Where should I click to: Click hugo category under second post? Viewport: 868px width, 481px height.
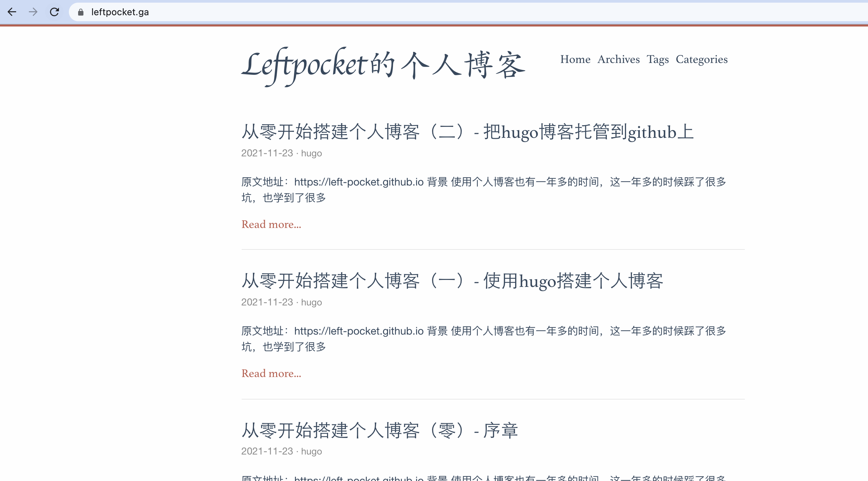tap(311, 302)
